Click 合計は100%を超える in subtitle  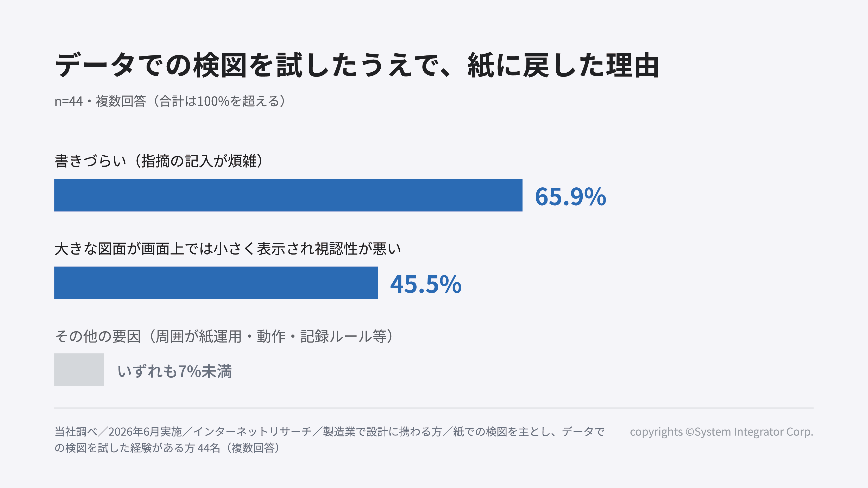tap(219, 101)
